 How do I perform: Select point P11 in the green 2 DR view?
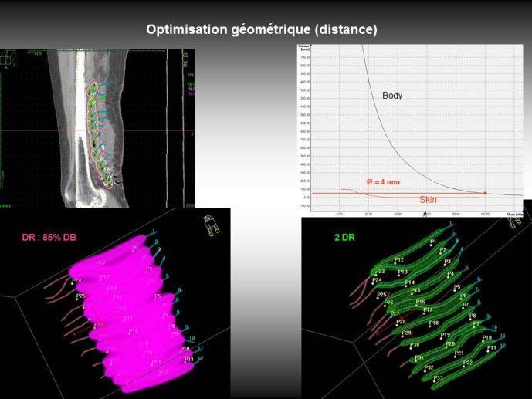pos(491,348)
